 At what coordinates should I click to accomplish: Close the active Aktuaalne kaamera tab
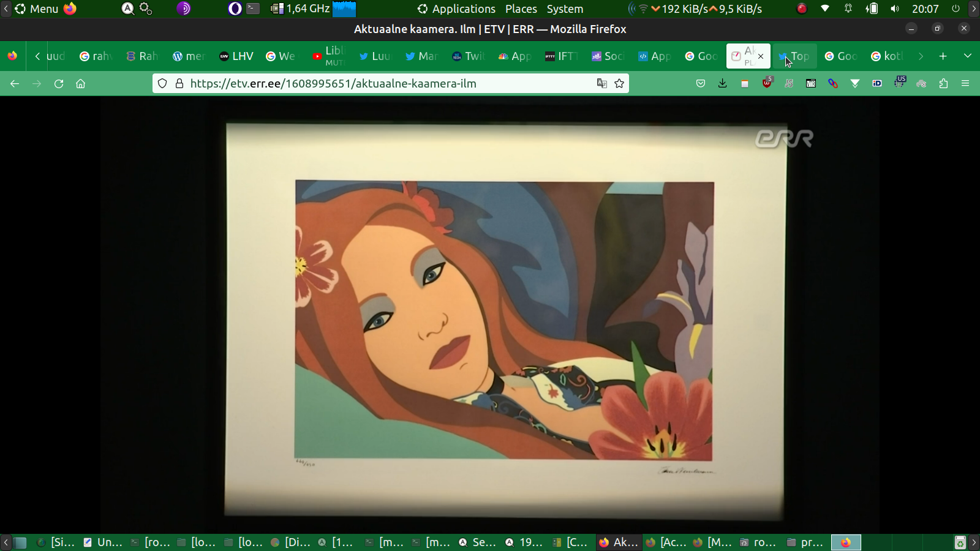point(761,56)
